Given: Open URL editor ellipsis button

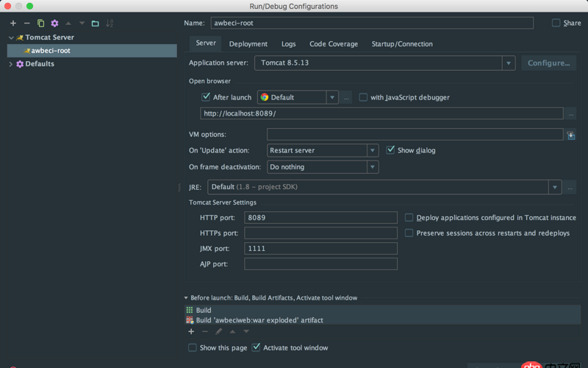Looking at the screenshot, I should pyautogui.click(x=571, y=113).
